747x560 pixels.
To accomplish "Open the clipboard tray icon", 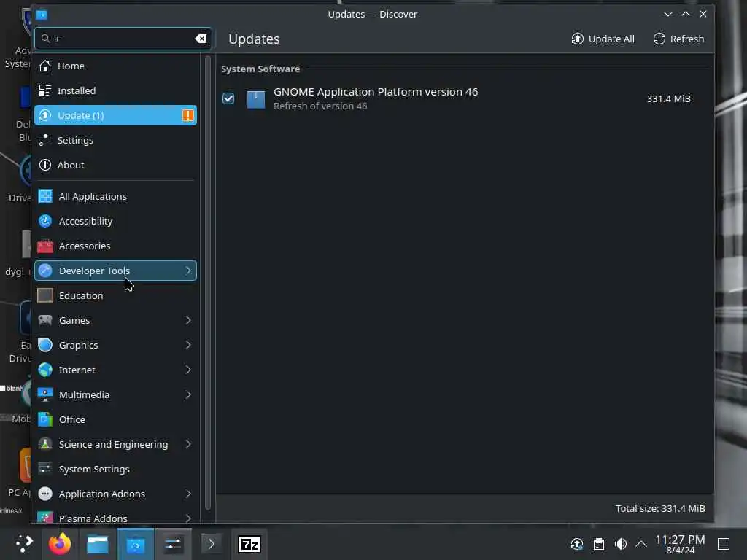I will (x=598, y=544).
